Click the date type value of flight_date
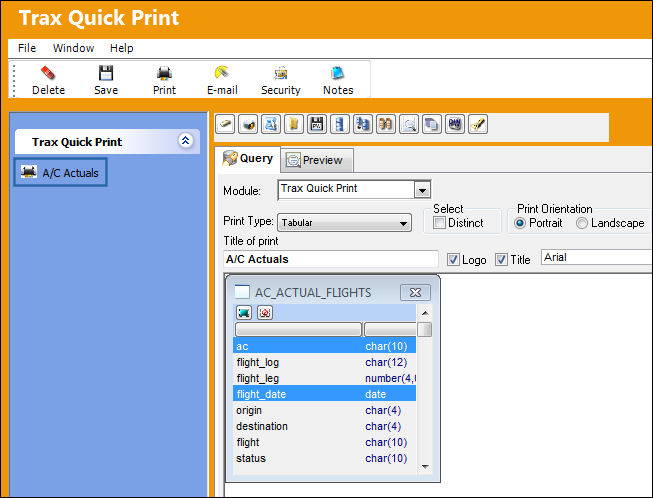The image size is (653, 498). coord(376,393)
